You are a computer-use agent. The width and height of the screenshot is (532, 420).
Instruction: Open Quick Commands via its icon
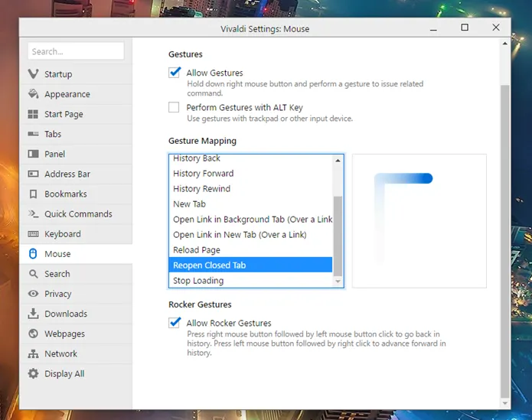click(x=33, y=214)
